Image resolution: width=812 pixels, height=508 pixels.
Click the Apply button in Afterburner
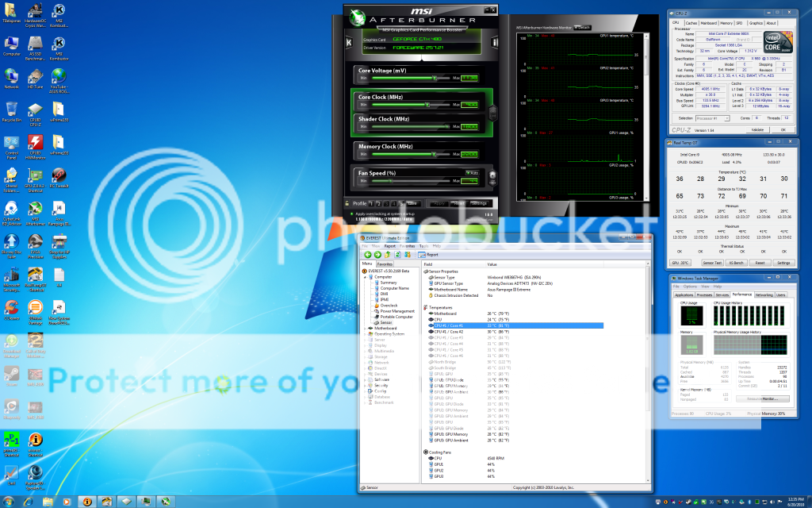[439, 203]
